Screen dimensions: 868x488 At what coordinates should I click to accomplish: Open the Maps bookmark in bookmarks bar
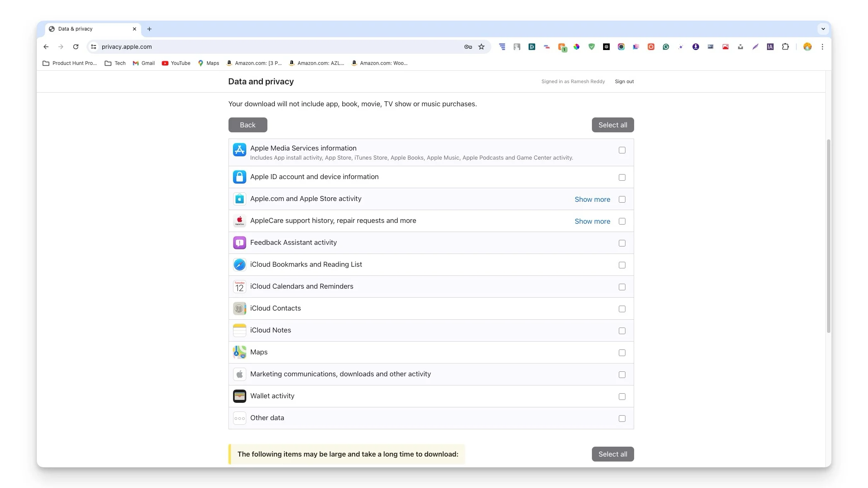pos(209,63)
